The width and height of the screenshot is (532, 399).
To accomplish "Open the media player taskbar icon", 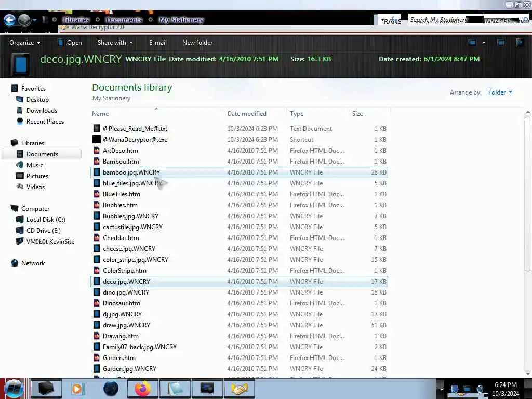I will click(x=77, y=389).
